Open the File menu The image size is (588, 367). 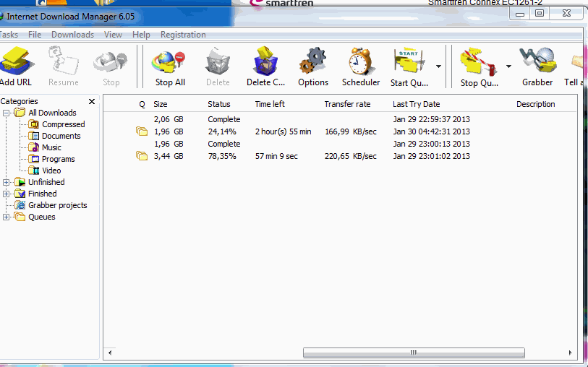(x=35, y=35)
